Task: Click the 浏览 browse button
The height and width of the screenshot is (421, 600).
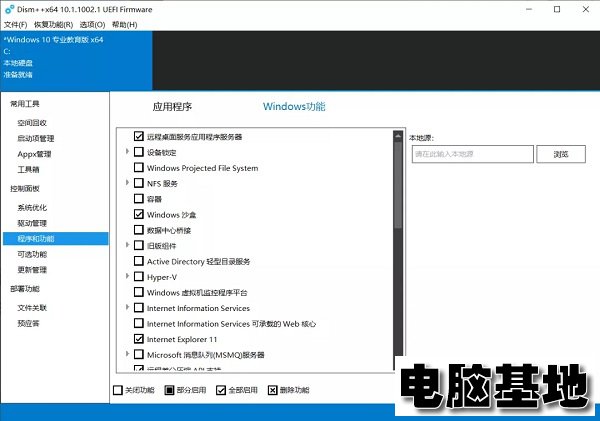Action: click(x=561, y=154)
